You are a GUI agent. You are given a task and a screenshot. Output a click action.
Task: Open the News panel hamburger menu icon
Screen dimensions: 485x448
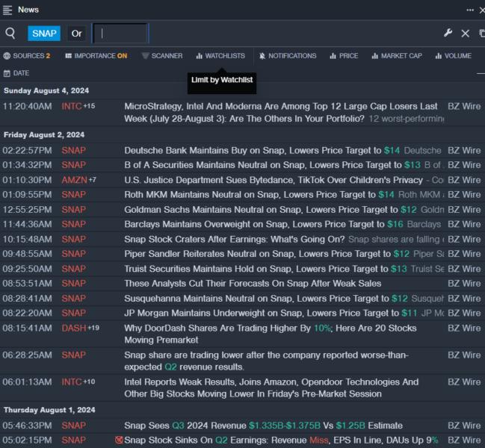click(7, 10)
